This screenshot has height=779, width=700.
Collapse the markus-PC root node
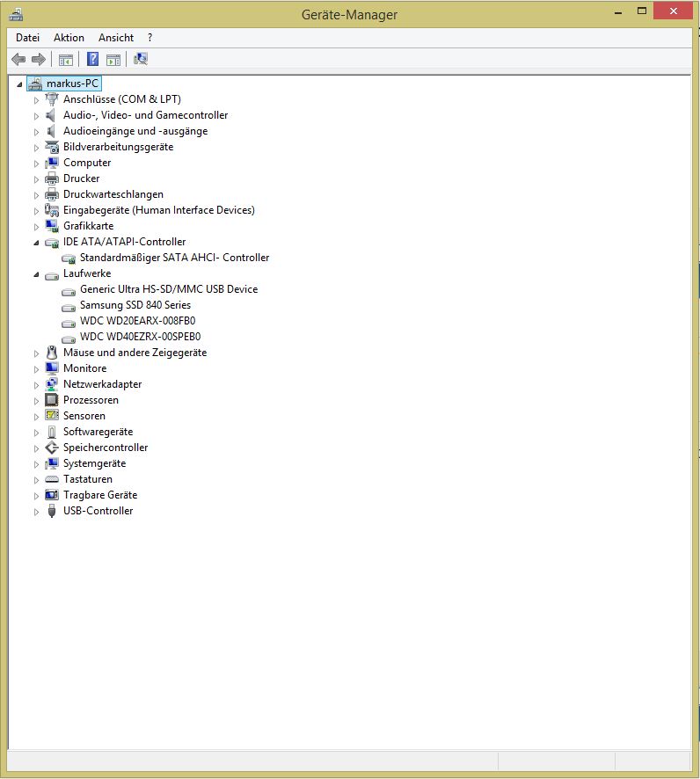pos(20,84)
